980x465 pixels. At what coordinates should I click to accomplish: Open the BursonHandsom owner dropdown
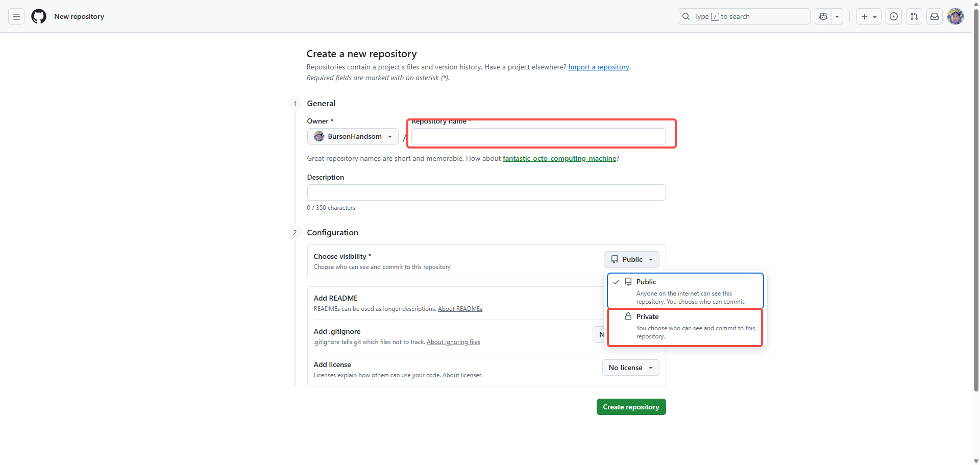tap(353, 136)
